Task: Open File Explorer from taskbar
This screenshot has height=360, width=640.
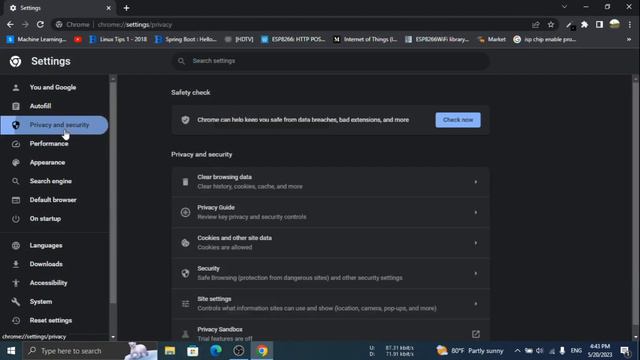Action: coord(170,351)
